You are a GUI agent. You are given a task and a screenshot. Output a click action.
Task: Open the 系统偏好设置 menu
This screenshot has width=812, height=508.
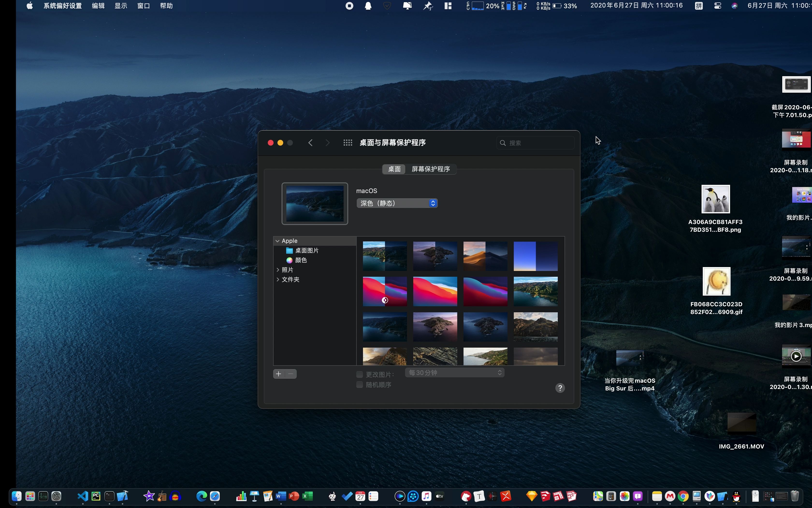63,6
